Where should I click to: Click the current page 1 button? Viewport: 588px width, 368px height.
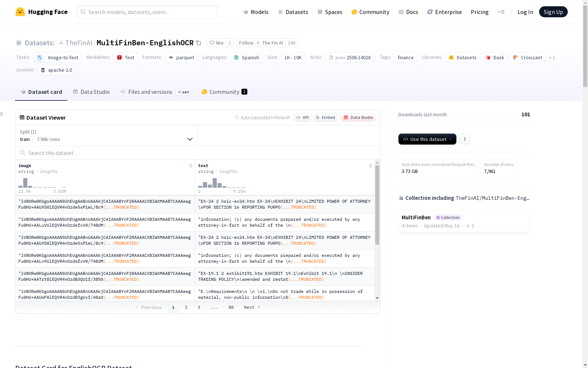coord(173,307)
